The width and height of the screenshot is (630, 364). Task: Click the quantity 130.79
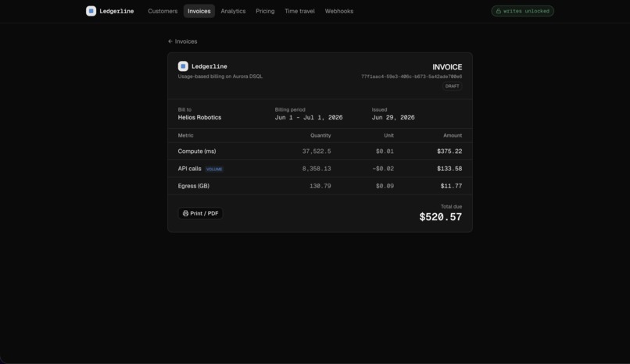tap(320, 186)
